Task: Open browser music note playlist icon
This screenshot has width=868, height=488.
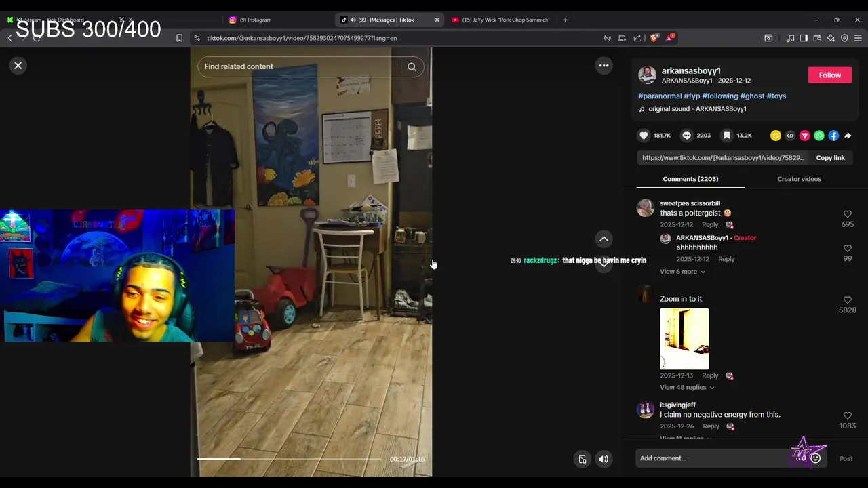Action: [x=790, y=38]
